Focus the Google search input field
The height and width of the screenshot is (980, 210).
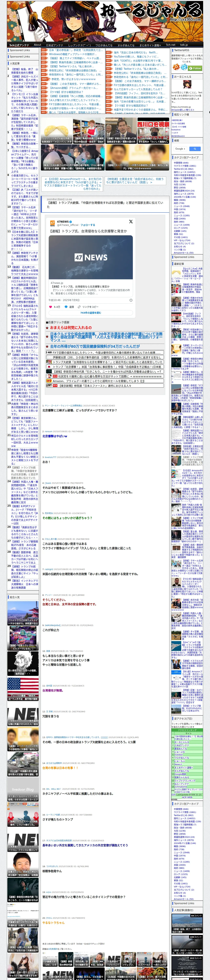point(180,149)
